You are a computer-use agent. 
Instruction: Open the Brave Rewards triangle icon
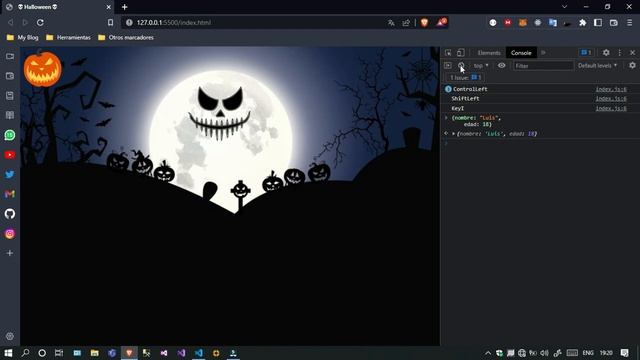click(441, 22)
